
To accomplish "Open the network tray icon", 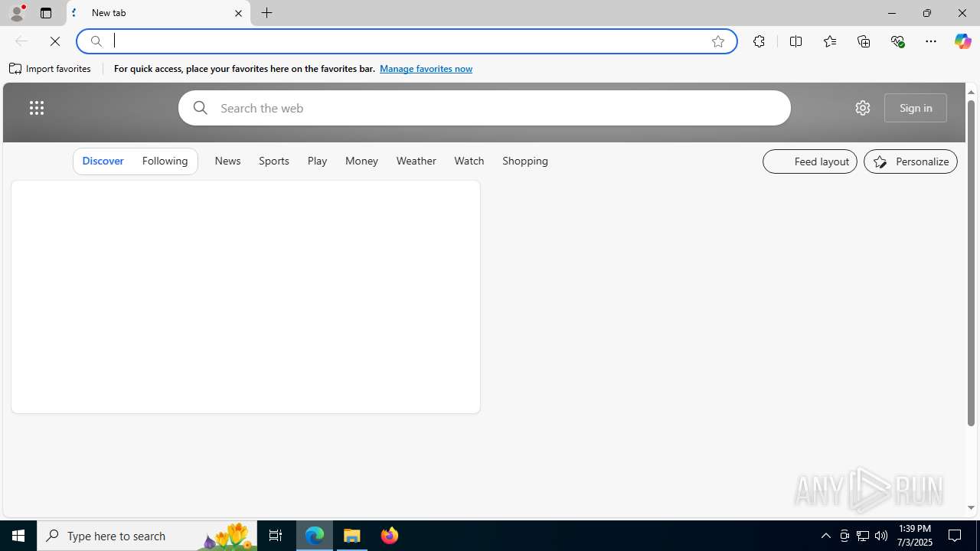I will coord(863,536).
